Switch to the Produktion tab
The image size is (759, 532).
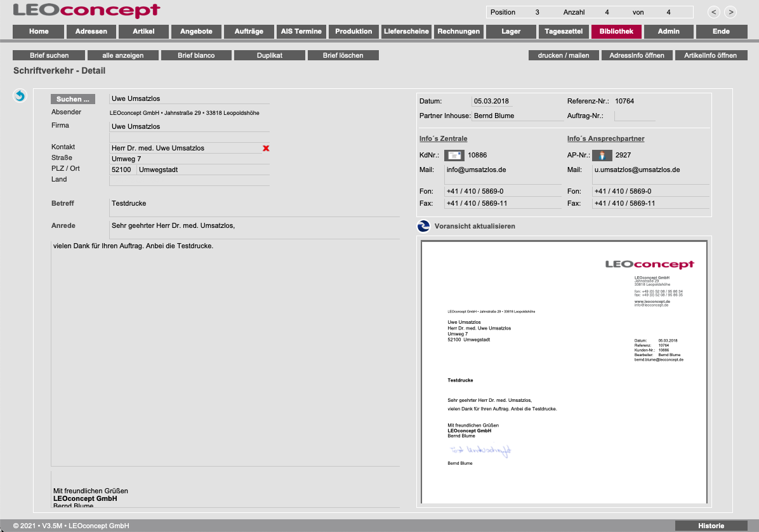[x=354, y=32]
